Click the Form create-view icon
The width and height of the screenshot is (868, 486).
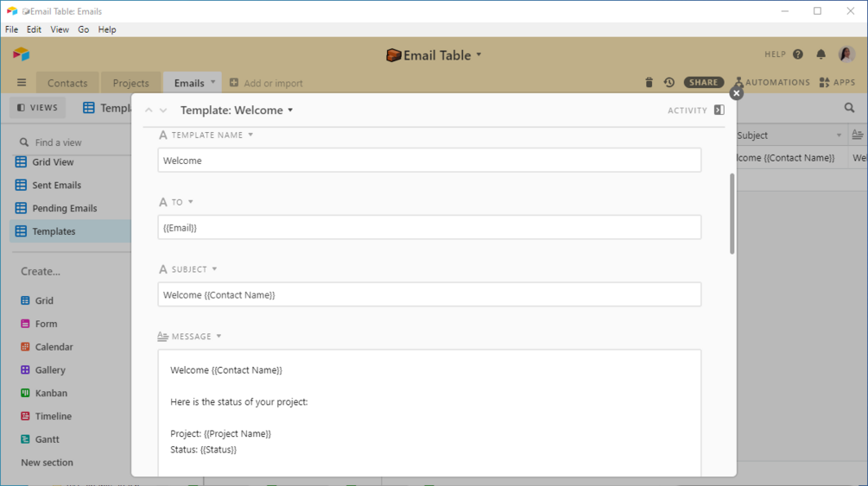[x=25, y=324]
